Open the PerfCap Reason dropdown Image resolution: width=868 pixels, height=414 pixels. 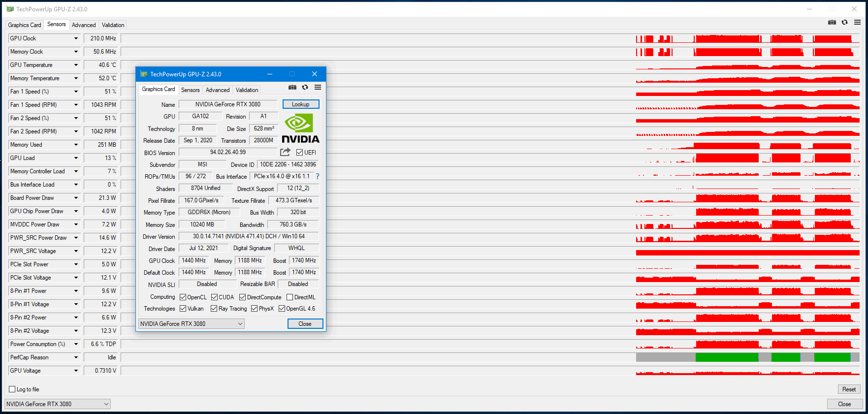[76, 357]
